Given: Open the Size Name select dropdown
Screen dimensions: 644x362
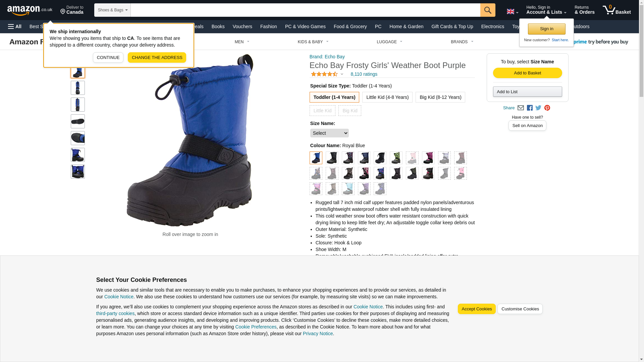Looking at the screenshot, I should [x=329, y=133].
